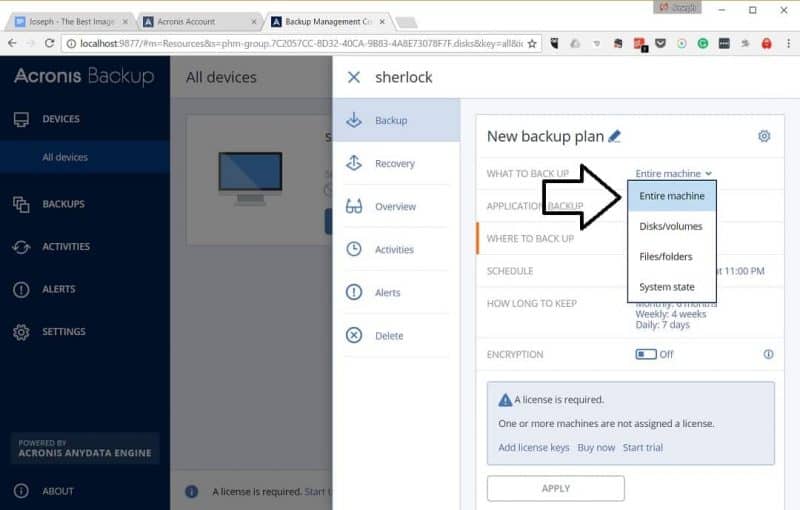800x510 pixels.
Task: Click the Start trial link
Action: (x=643, y=447)
